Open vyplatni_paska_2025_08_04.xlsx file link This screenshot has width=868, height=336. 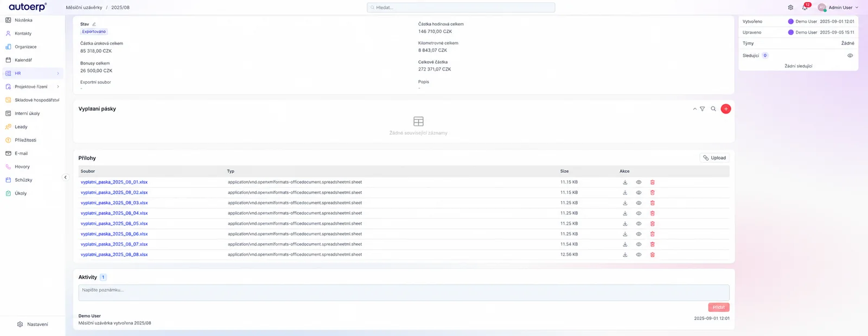tap(114, 213)
